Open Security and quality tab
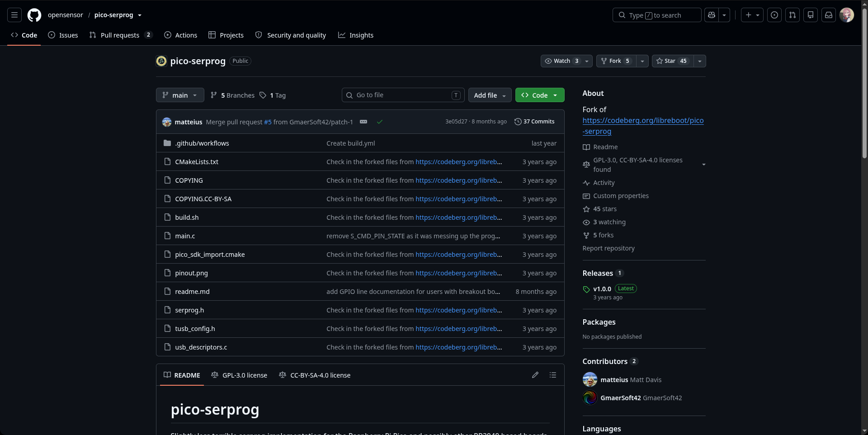 coord(291,35)
